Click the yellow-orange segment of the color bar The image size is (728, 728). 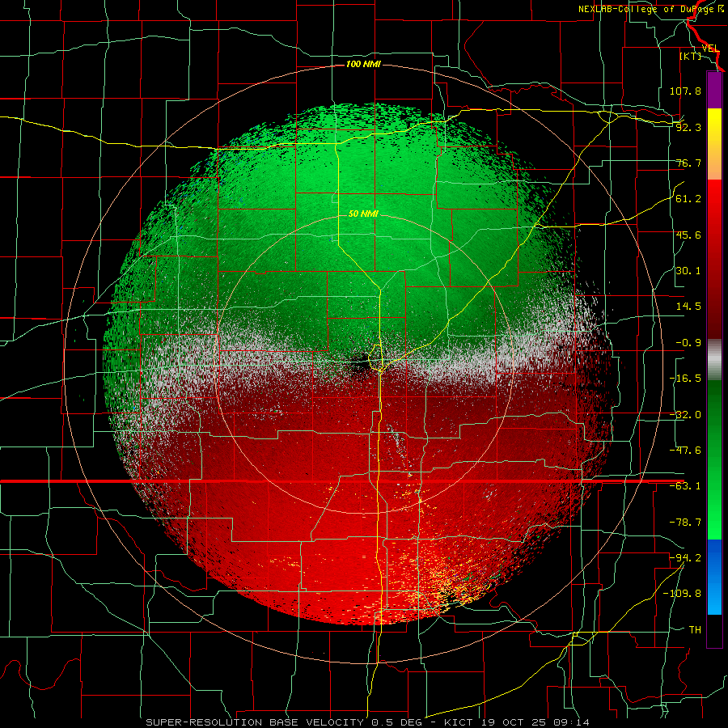pos(714,144)
